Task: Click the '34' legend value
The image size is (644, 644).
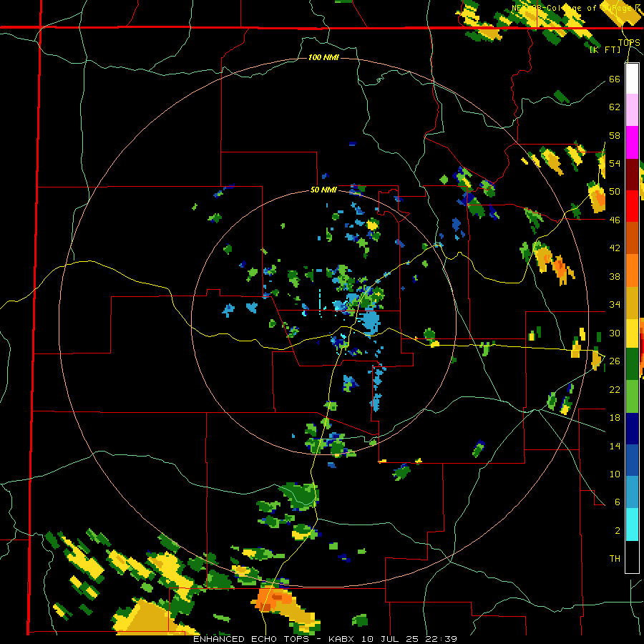Action: pos(615,305)
